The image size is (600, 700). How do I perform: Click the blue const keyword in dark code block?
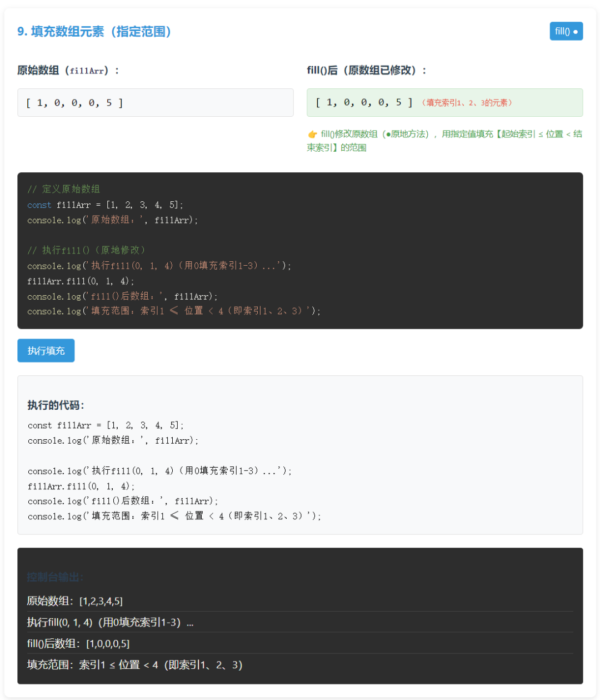39,205
